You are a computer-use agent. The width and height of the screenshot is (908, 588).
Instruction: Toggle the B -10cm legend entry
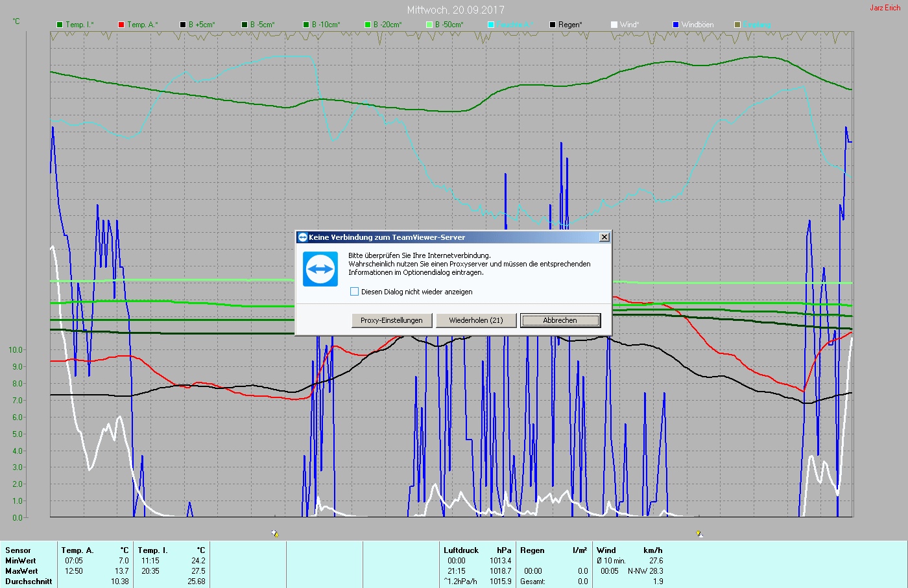326,25
